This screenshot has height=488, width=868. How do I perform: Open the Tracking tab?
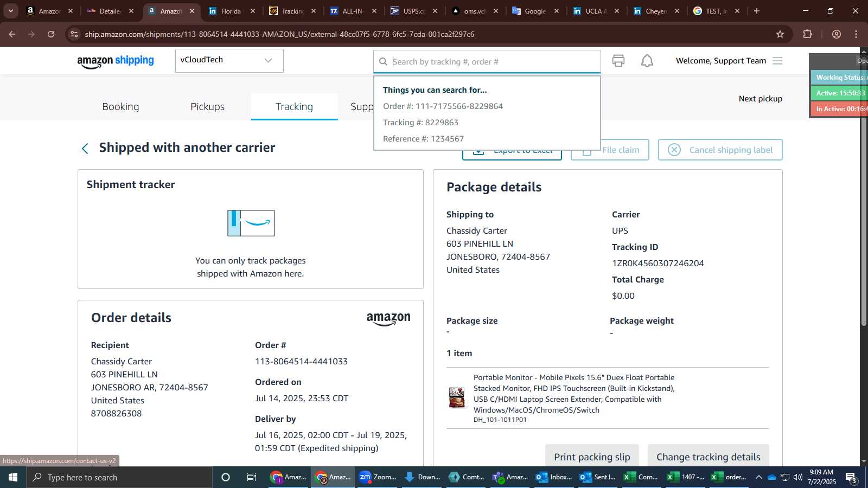[294, 107]
